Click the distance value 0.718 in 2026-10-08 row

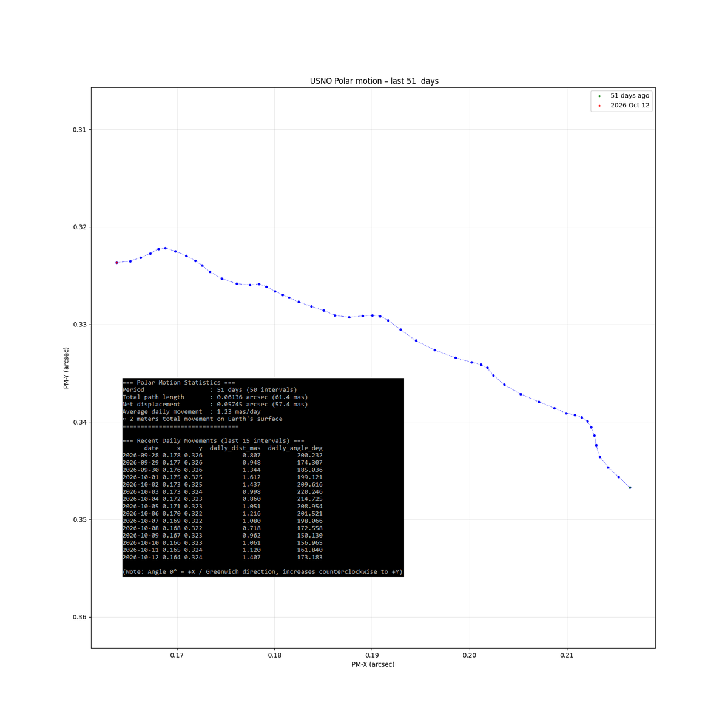tap(252, 528)
